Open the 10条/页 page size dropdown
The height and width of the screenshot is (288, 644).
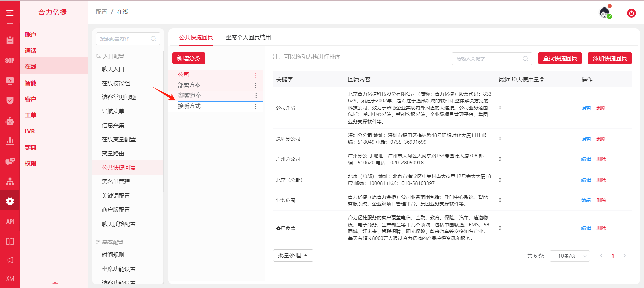[x=570, y=256]
